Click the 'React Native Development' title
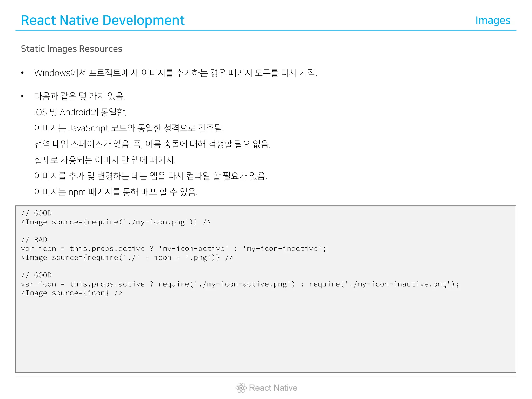This screenshot has width=532, height=399. (x=103, y=20)
